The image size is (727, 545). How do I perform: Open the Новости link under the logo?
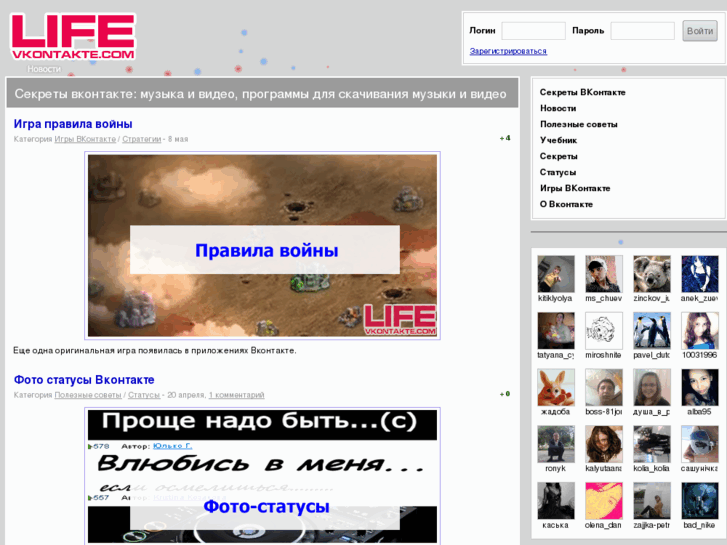44,69
